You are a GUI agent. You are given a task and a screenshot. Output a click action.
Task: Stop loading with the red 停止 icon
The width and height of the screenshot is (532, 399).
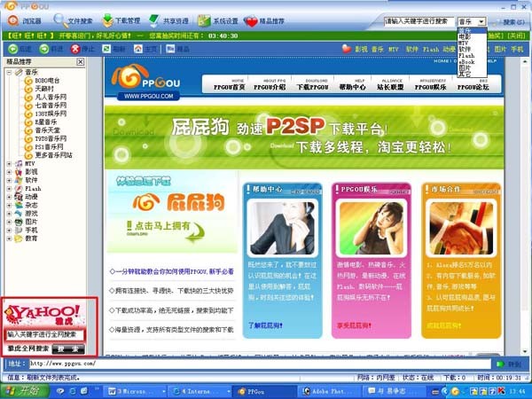tap(75, 49)
